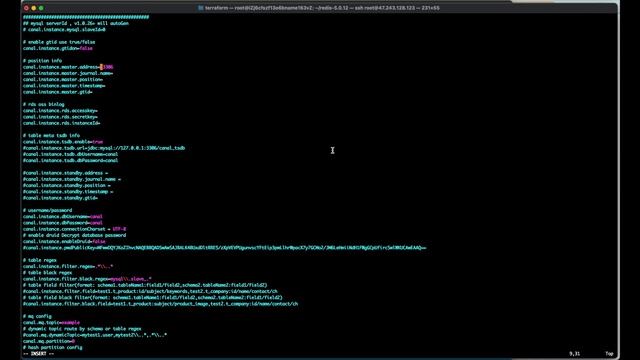Image resolution: width=640 pixels, height=360 pixels.
Task: Click the '# table black regex' comment line
Action: click(x=47, y=272)
